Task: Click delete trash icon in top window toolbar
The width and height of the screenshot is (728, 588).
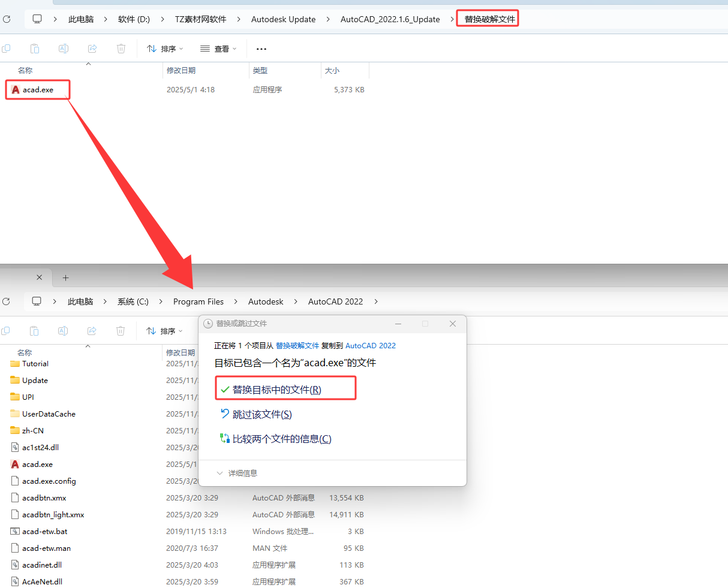Action: click(121, 49)
